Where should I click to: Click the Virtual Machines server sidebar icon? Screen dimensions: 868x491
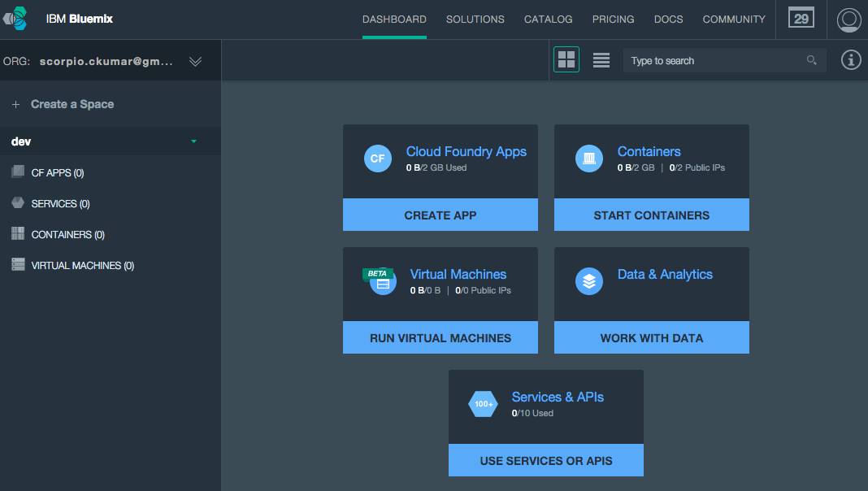pos(18,264)
